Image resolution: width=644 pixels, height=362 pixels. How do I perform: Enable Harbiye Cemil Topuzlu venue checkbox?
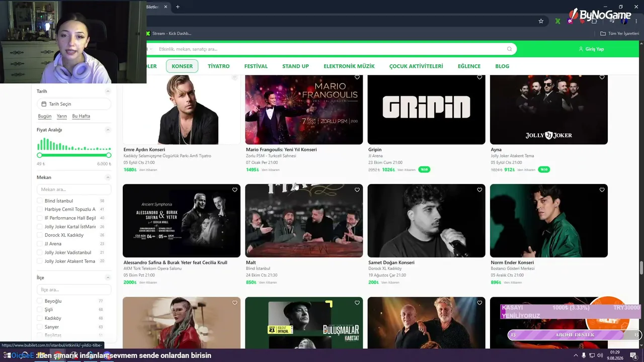[40, 210]
